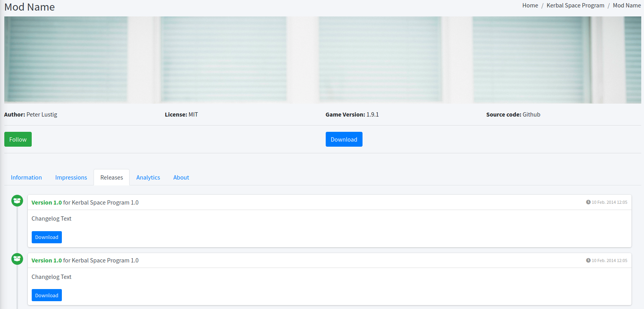Click the Mod Name page heading

[29, 7]
